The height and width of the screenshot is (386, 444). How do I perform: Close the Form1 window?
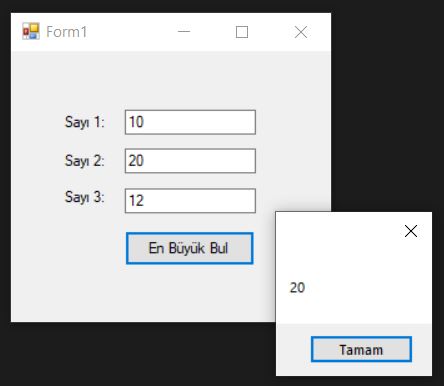click(301, 32)
